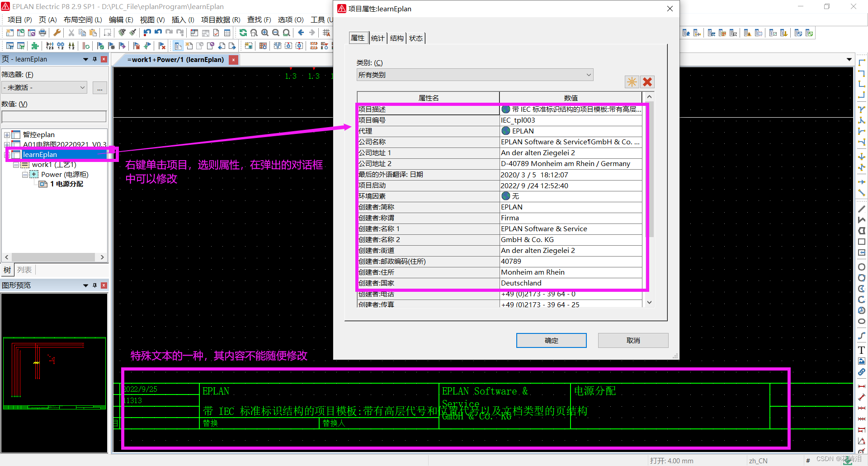
Task: Close the 项目属性 dialog
Action: (670, 9)
